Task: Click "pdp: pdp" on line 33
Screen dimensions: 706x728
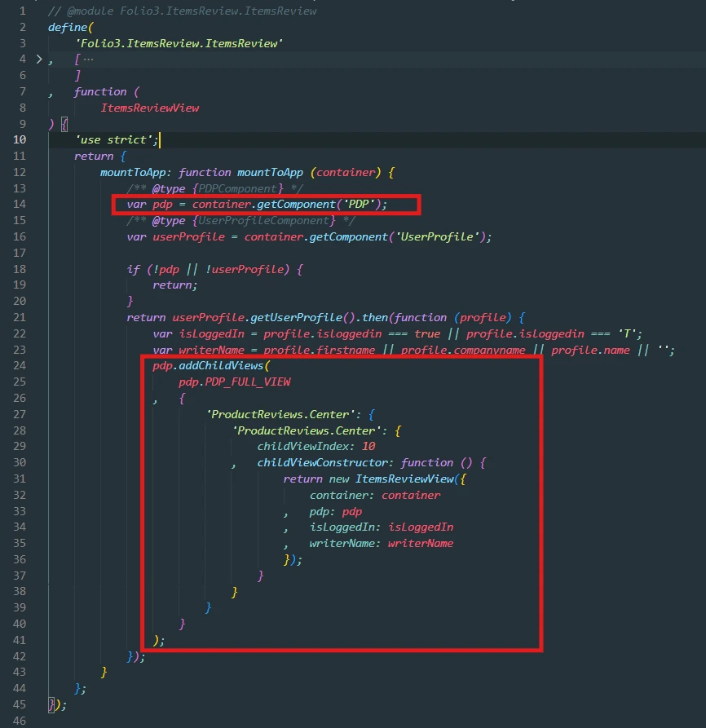Action: pyautogui.click(x=336, y=512)
